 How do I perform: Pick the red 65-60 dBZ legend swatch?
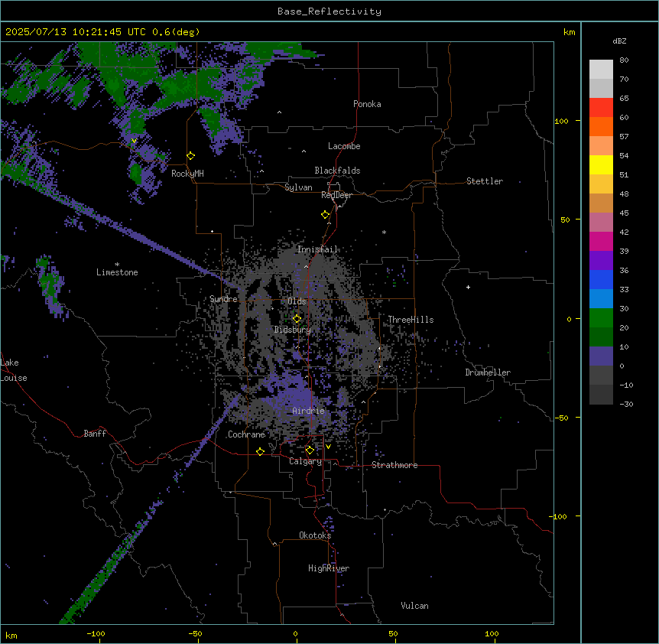(x=601, y=107)
